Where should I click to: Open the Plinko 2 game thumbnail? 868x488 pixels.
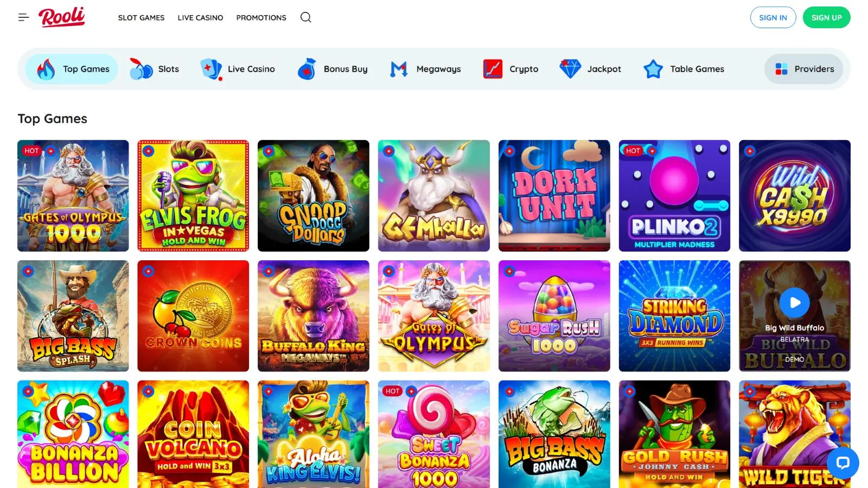point(674,196)
